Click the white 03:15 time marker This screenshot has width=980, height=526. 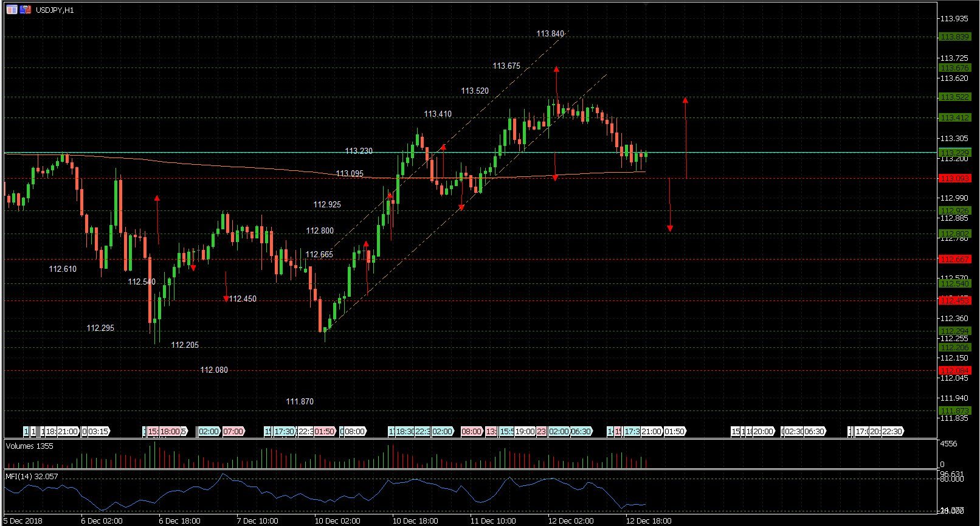(97, 431)
